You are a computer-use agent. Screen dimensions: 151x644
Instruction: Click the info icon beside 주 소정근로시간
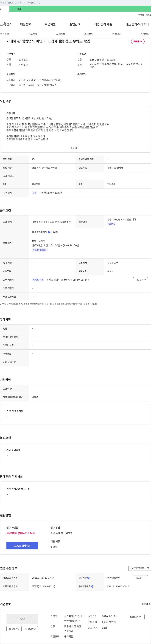pyautogui.click(x=49, y=232)
